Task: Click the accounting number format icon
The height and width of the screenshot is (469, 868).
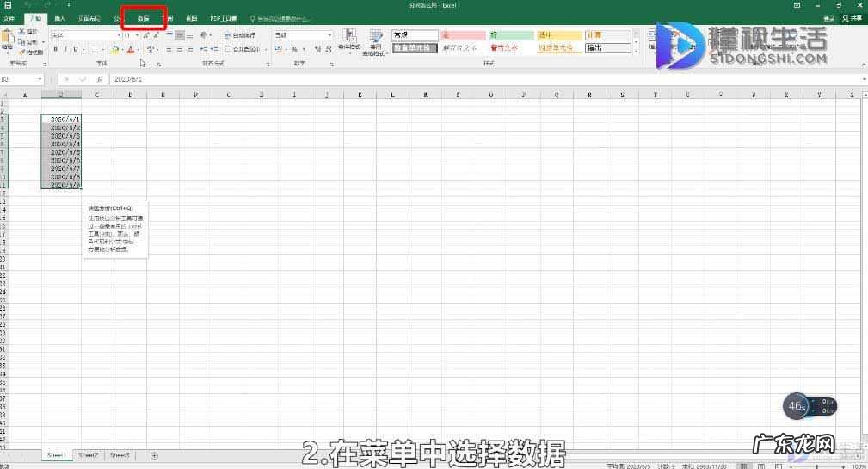Action: (279, 50)
